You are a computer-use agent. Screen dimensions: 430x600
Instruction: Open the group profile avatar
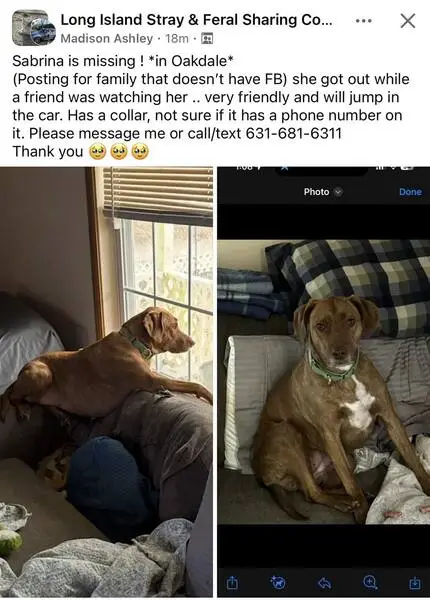33,28
